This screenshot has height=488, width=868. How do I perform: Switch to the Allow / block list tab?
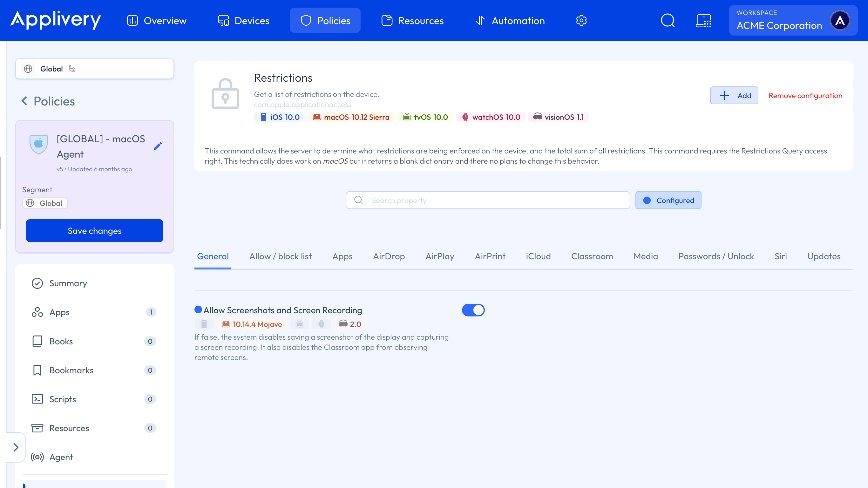tap(280, 256)
